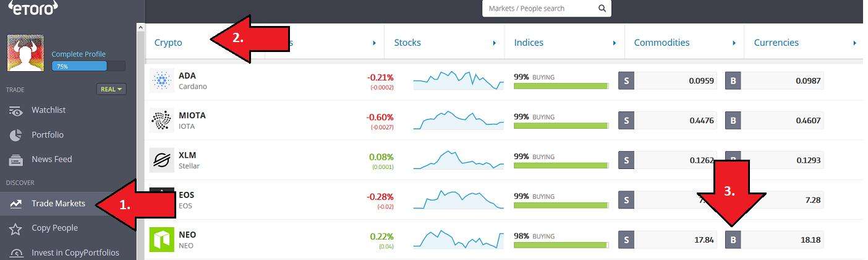Click the search magnifier icon
Screen dimensions: 868x260
point(602,9)
